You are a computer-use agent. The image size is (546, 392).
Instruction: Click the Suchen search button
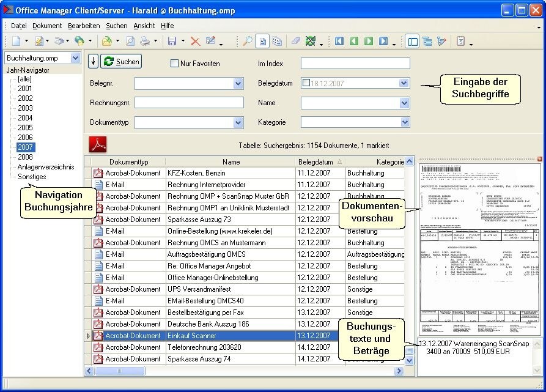[x=121, y=62]
